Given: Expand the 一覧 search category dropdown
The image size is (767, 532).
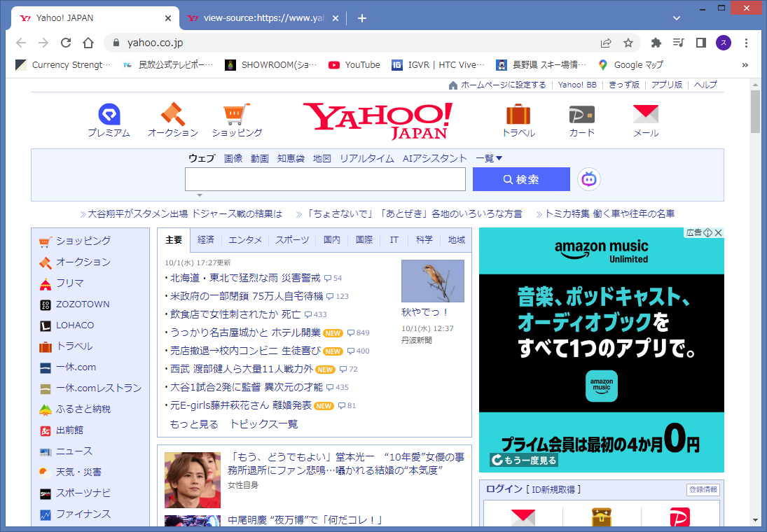Looking at the screenshot, I should click(489, 159).
